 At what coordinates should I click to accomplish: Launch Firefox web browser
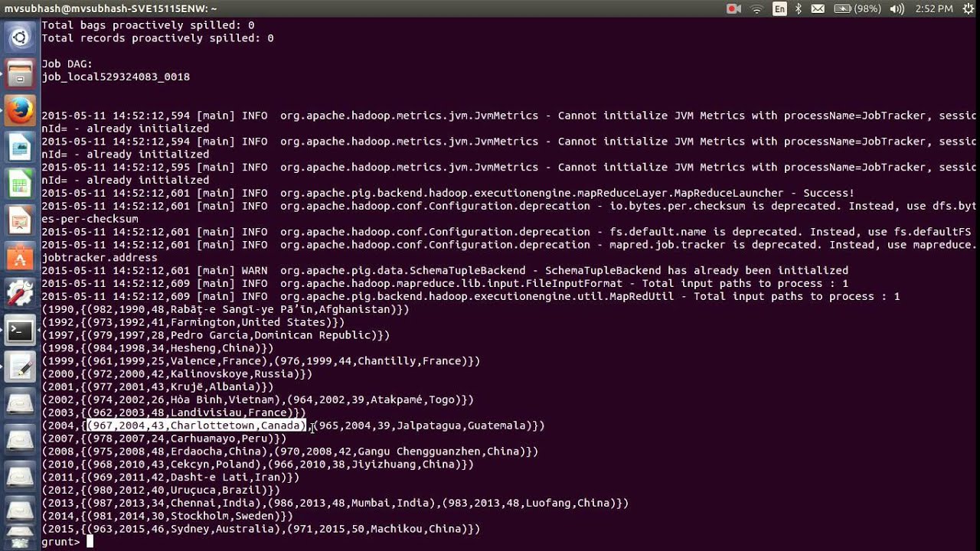[21, 110]
